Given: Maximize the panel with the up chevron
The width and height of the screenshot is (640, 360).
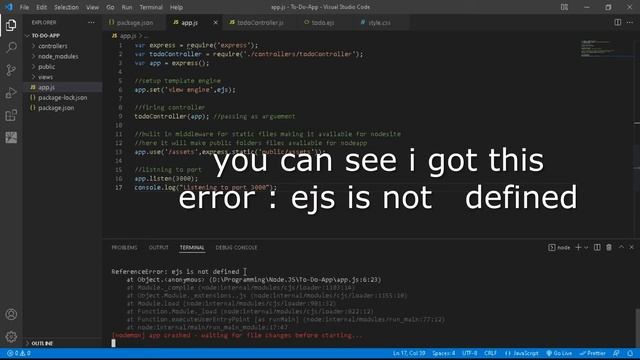Looking at the screenshot, I should coord(621,247).
